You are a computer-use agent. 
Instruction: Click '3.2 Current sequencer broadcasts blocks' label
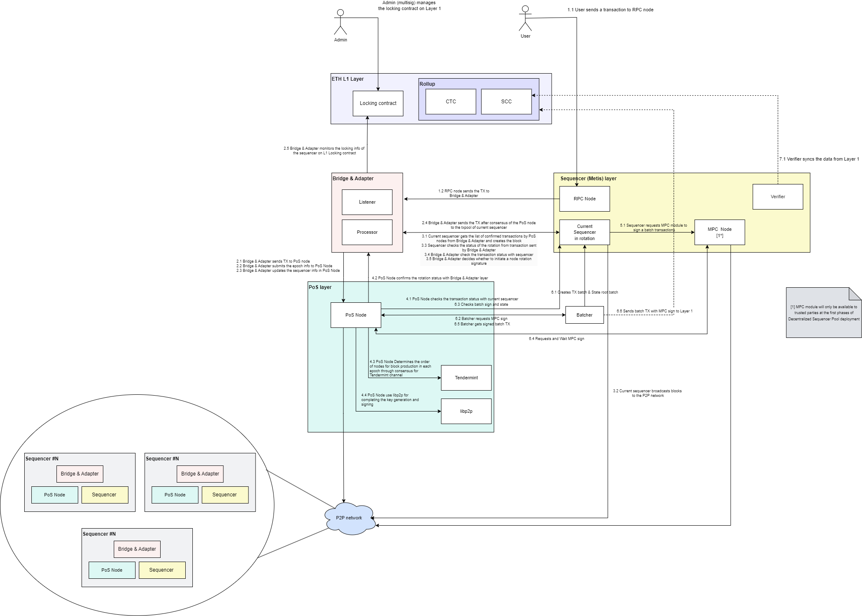point(647,393)
